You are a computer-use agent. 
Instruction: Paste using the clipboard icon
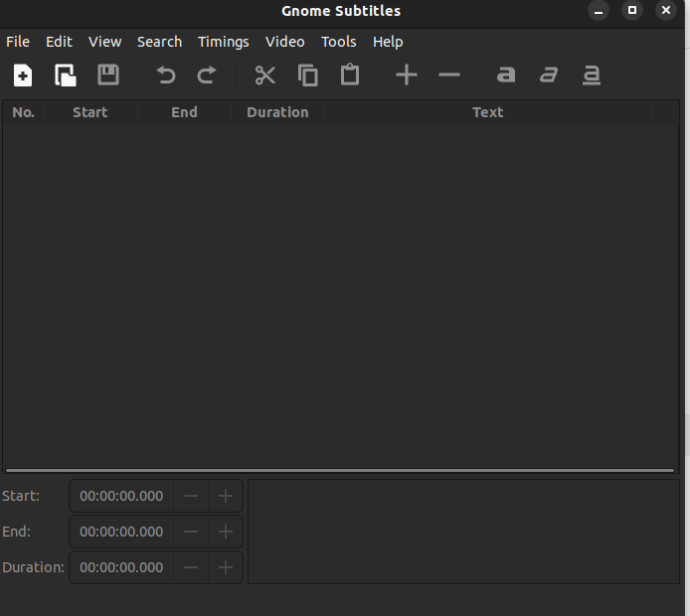click(350, 75)
